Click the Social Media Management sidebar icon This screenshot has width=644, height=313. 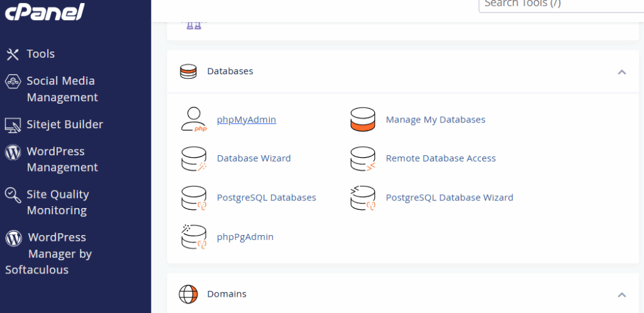pos(13,81)
